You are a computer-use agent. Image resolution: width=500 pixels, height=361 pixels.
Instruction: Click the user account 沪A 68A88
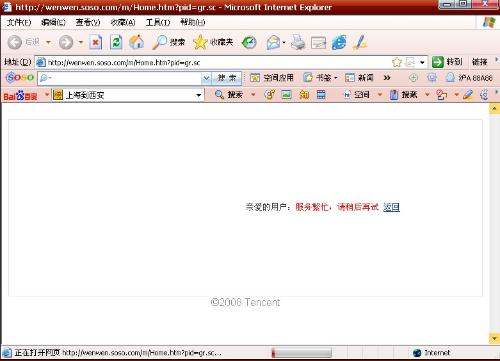(469, 78)
